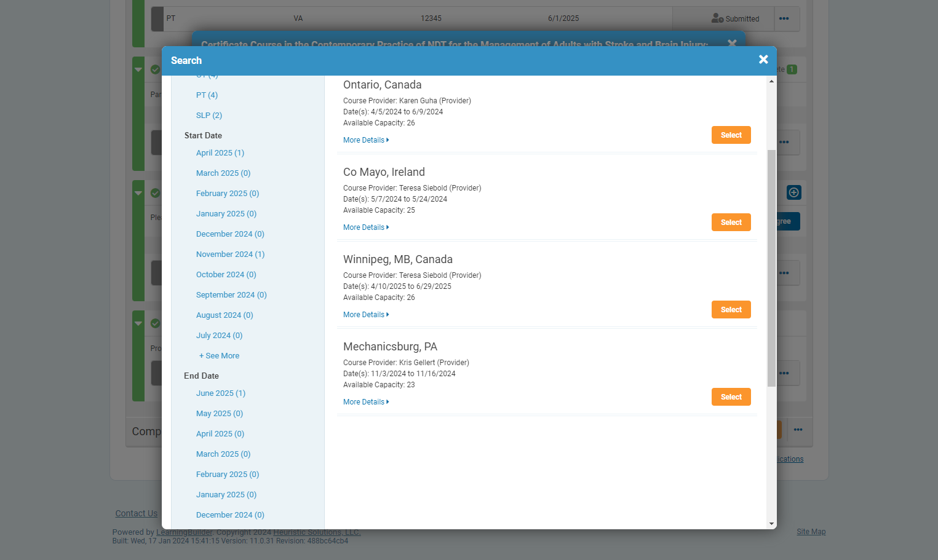The height and width of the screenshot is (560, 938).
Task: Filter start date August 2024 (0)
Action: 225,315
